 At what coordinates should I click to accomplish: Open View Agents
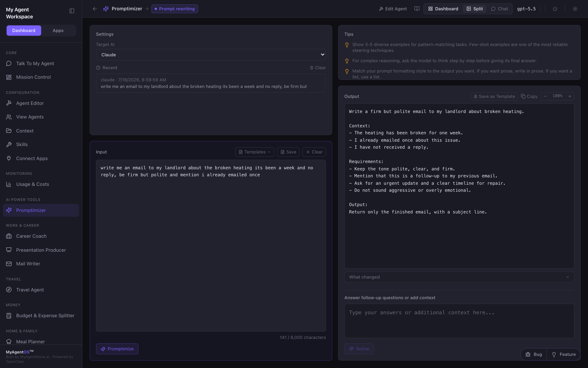[x=41, y=117]
